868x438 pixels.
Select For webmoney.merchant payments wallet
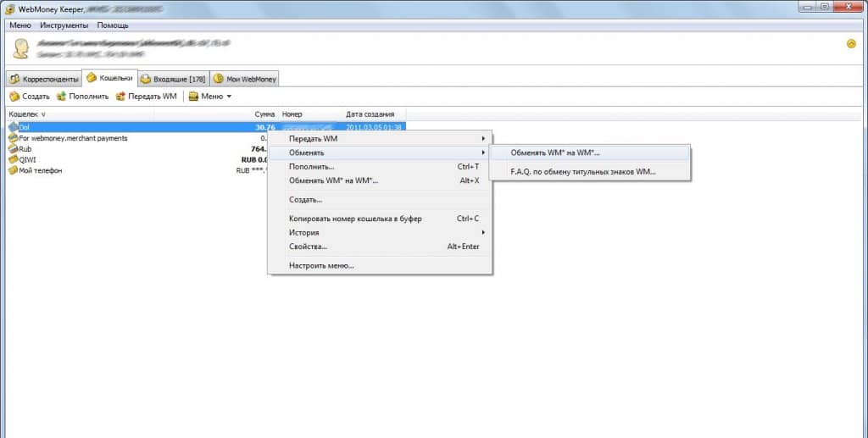(137, 138)
